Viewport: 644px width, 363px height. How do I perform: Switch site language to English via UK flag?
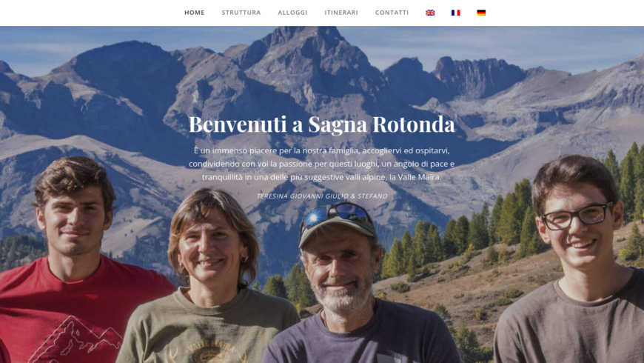point(430,13)
